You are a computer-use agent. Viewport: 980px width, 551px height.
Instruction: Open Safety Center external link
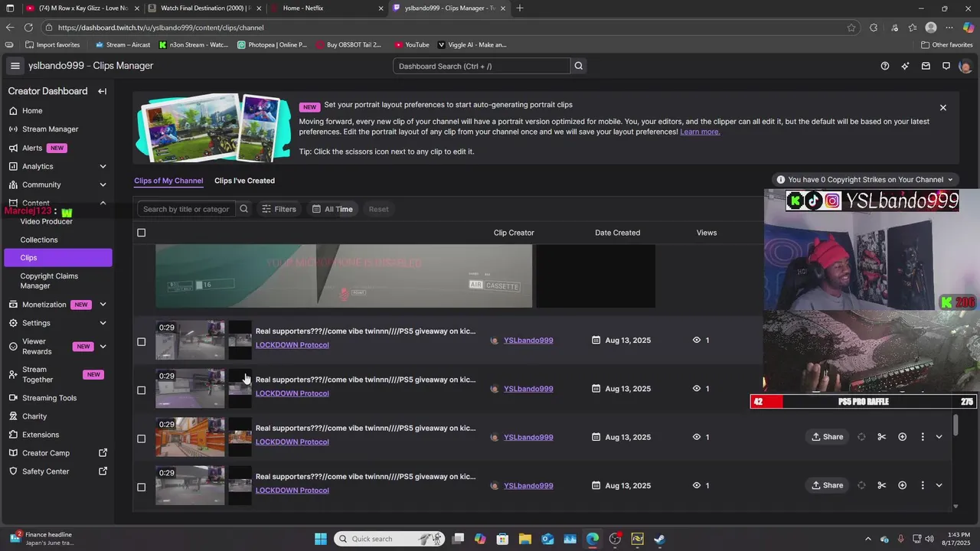coord(57,471)
